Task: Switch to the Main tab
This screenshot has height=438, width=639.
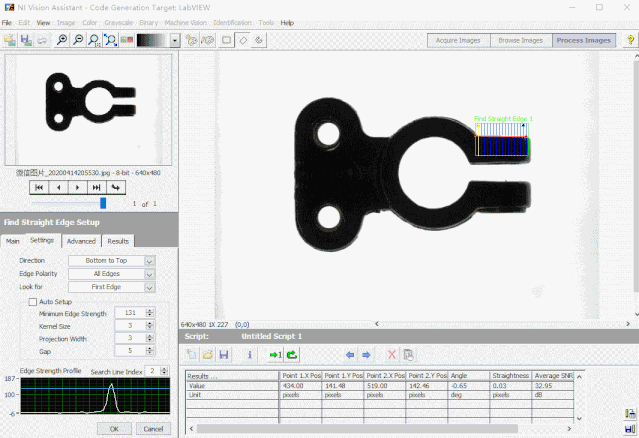Action: click(x=13, y=241)
